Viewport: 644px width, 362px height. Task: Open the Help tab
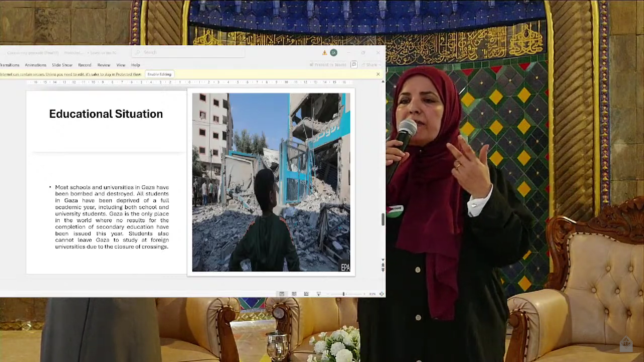pos(136,65)
